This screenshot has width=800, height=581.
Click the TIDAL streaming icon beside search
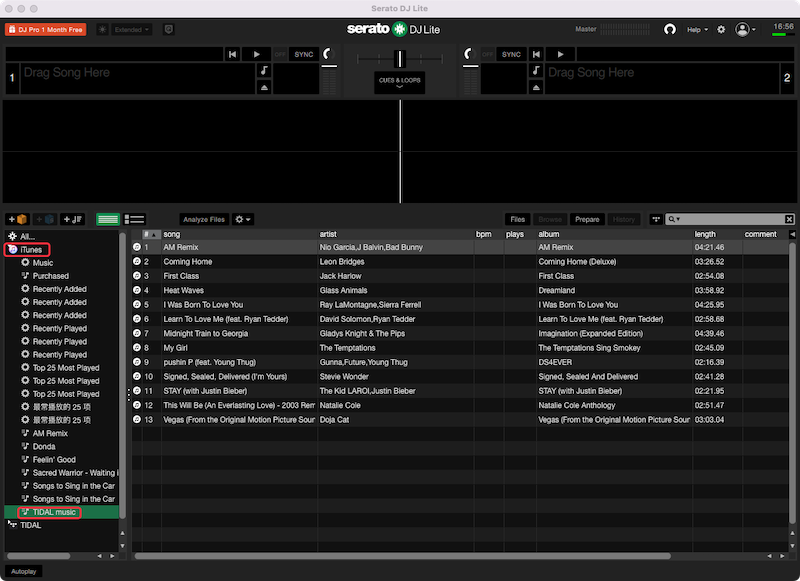[x=656, y=219]
